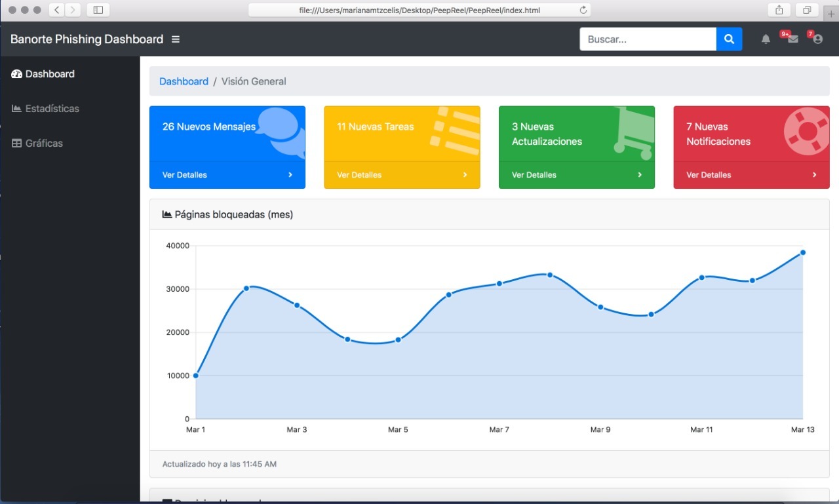Click the Mar 5 axis label
The width and height of the screenshot is (839, 504).
coord(398,430)
